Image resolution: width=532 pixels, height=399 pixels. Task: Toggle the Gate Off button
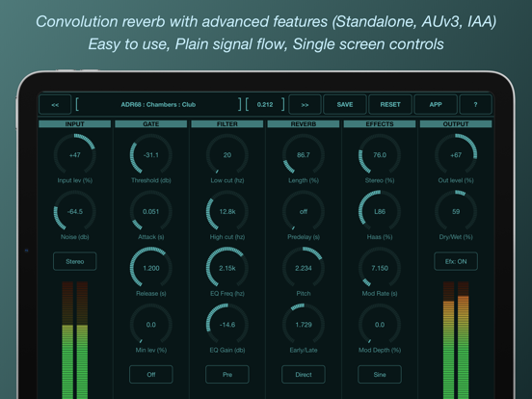coord(151,375)
